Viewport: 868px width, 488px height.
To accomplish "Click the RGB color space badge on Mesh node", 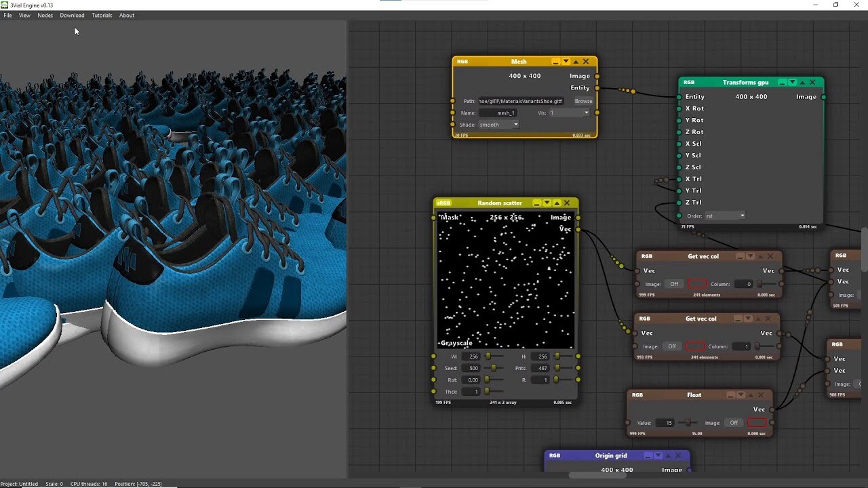I will tap(462, 61).
